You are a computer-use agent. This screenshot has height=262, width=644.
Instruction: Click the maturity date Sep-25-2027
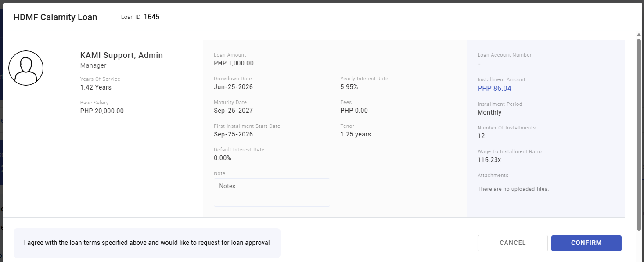click(233, 111)
